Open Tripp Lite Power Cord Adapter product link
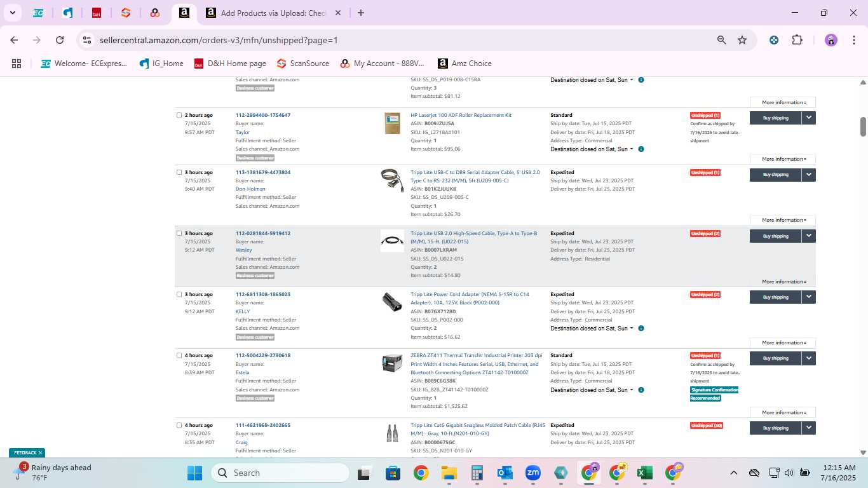Screen dimensions: 868x488 point(470,299)
